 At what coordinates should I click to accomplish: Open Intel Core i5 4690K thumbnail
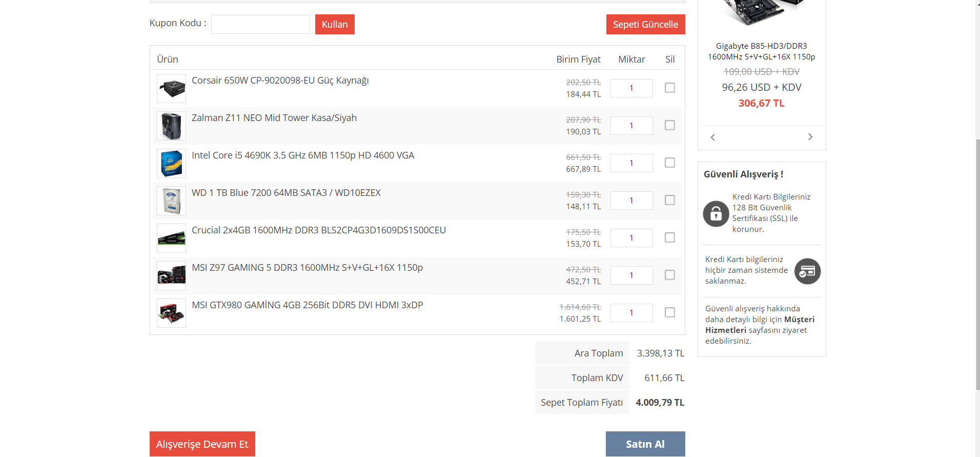[171, 163]
